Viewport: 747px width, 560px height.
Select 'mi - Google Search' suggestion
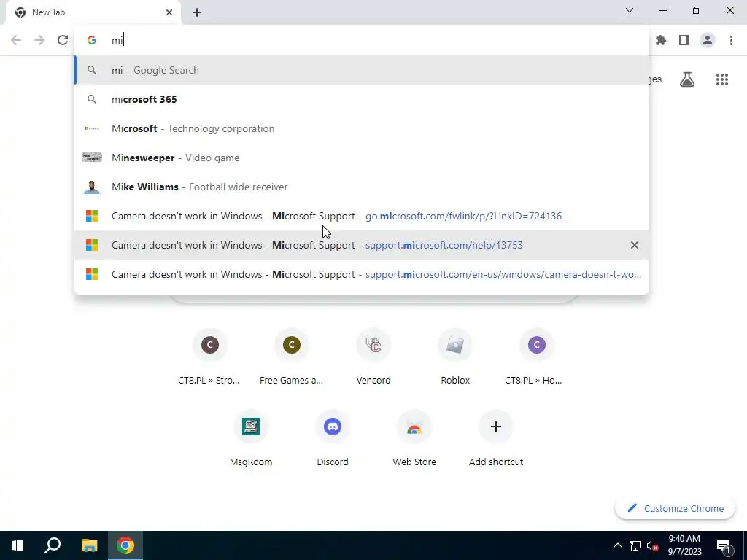[362, 70]
